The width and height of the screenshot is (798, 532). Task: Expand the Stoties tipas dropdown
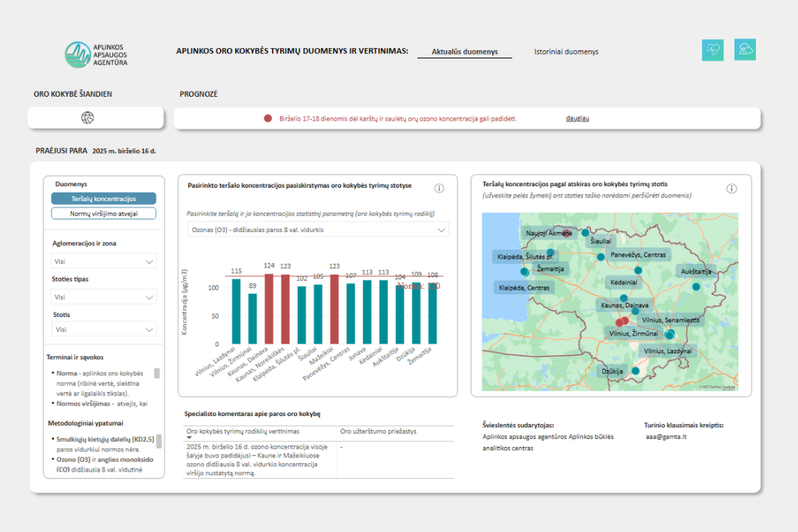click(x=104, y=297)
